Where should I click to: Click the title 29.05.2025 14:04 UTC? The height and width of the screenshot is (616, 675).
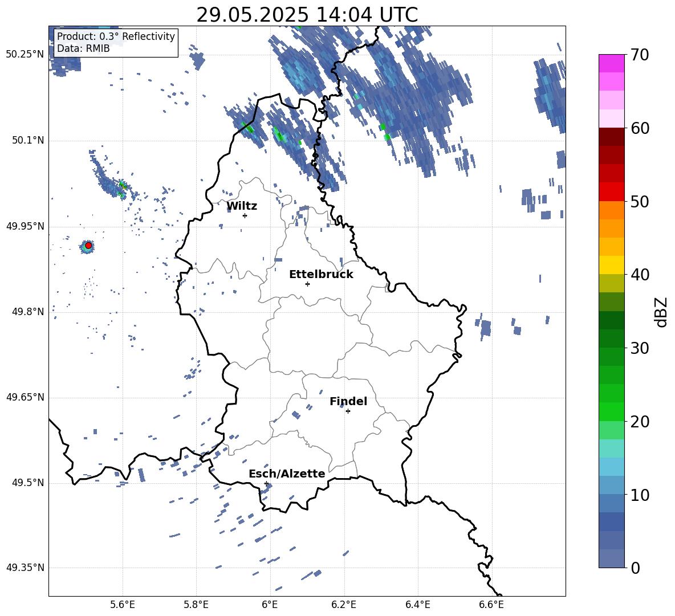(307, 15)
